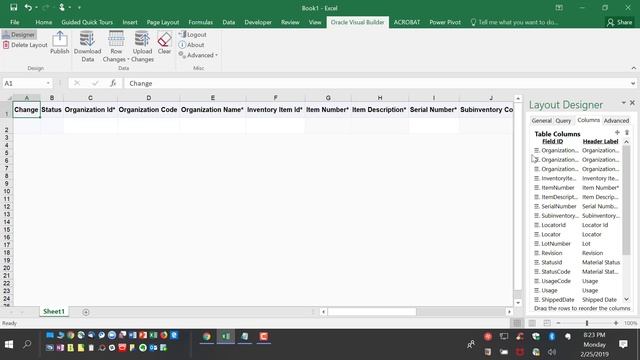Customize the Quick Access Toolbar dropdown
640x360 pixels.
click(79, 7)
